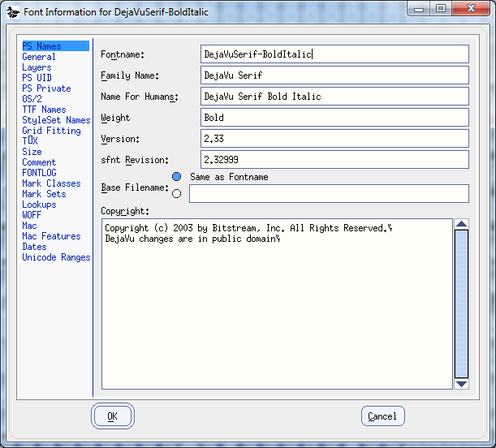Image resolution: width=496 pixels, height=448 pixels.
Task: Edit the Version field value
Action: [334, 139]
